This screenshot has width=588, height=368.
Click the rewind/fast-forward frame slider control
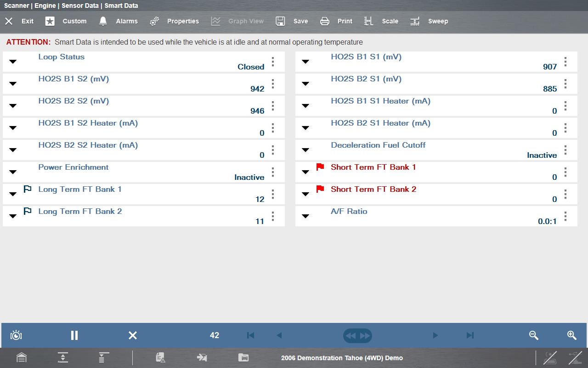click(357, 336)
